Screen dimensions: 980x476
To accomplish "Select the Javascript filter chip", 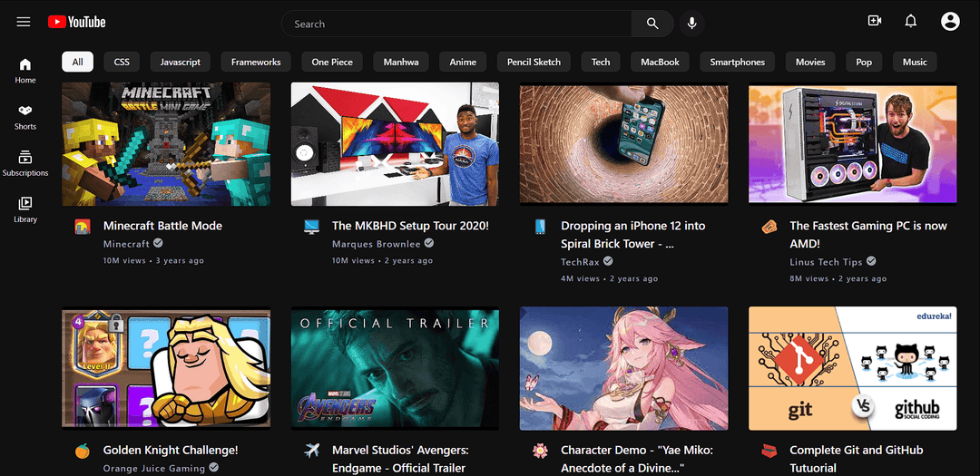I will (x=180, y=62).
